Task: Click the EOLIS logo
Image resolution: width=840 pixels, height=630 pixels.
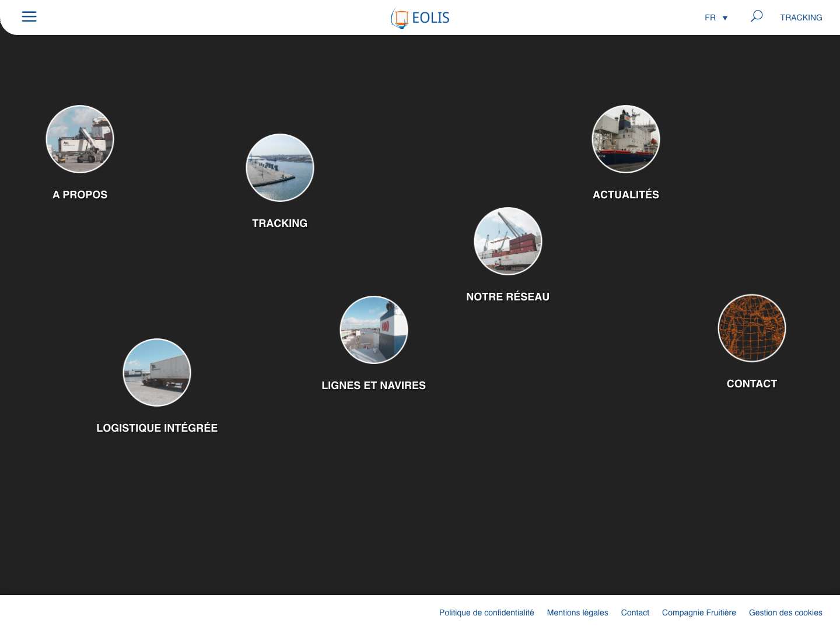Action: click(x=419, y=18)
